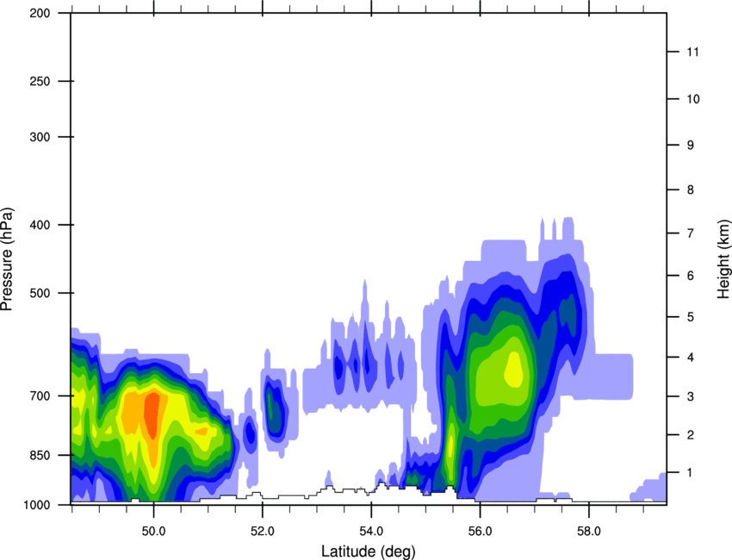Screen dimensions: 732x560
Task: Click the 250 pressure tick label
Action: click(40, 81)
